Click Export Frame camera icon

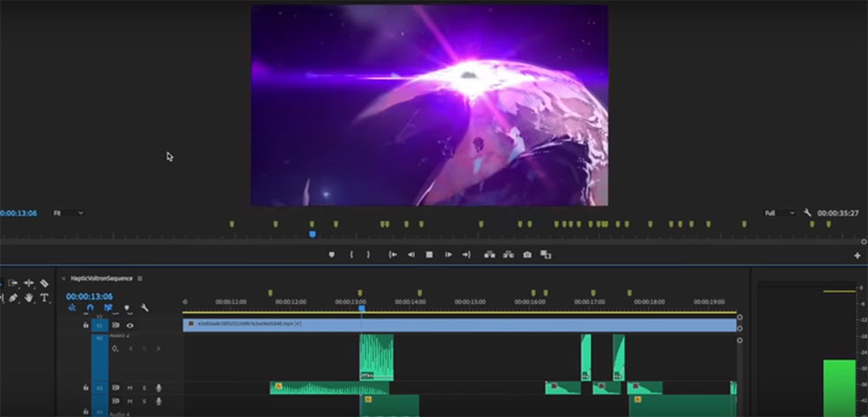(527, 255)
